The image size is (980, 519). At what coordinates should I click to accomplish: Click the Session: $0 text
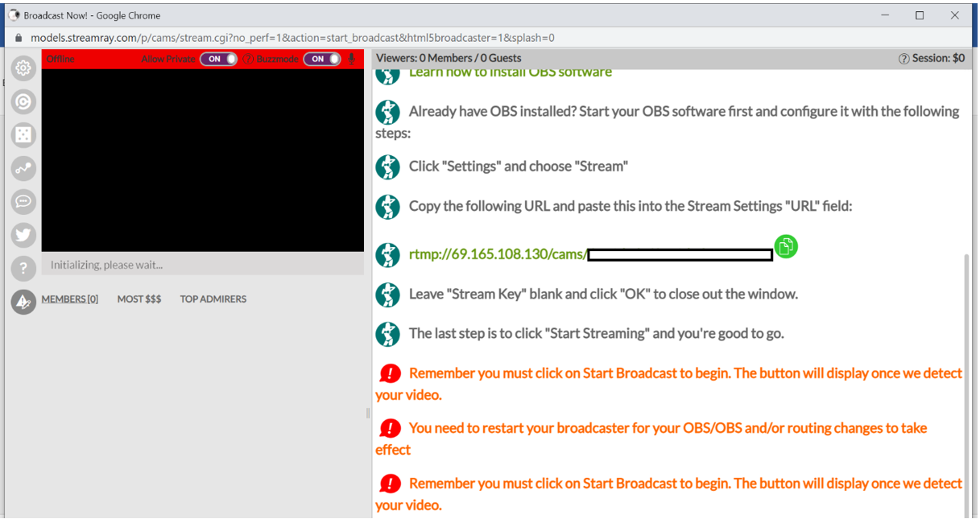click(938, 58)
